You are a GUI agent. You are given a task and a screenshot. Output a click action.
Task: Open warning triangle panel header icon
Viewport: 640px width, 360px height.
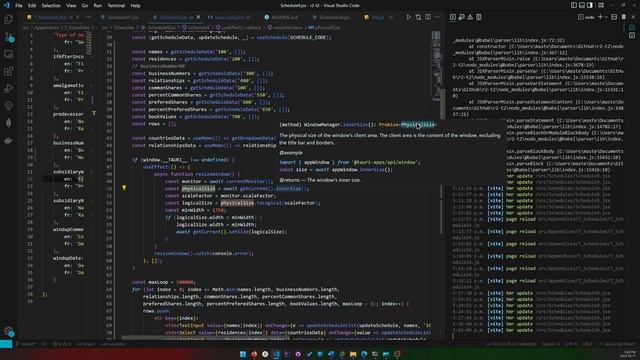[470, 17]
